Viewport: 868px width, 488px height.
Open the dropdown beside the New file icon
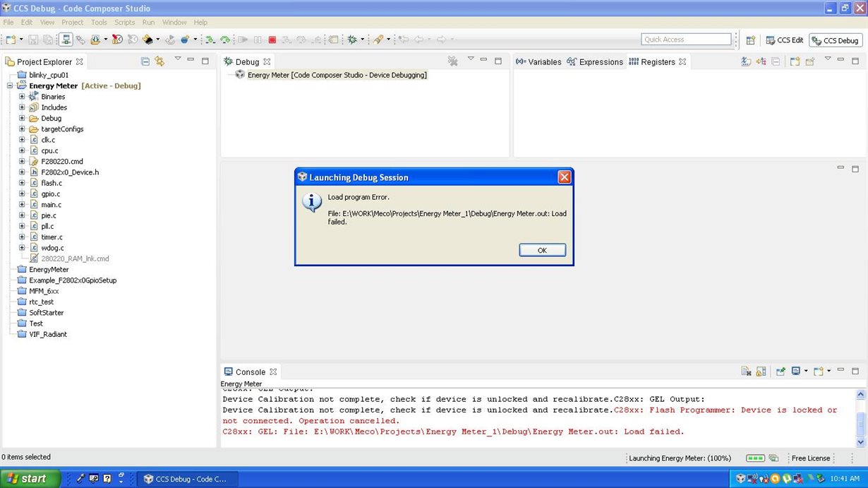20,40
